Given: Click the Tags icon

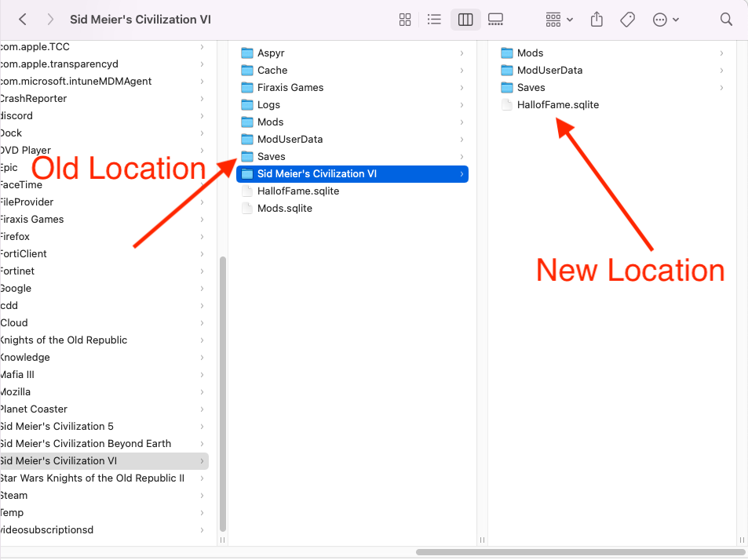Looking at the screenshot, I should 628,20.
